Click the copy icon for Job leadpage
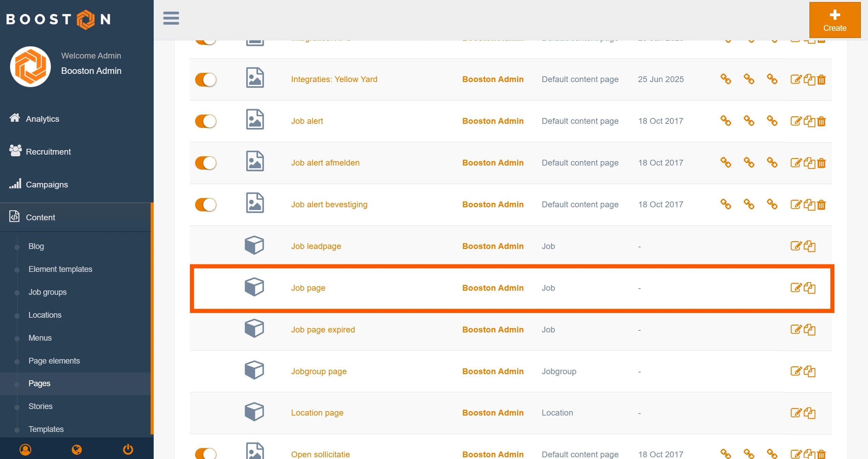The height and width of the screenshot is (459, 868). (810, 246)
